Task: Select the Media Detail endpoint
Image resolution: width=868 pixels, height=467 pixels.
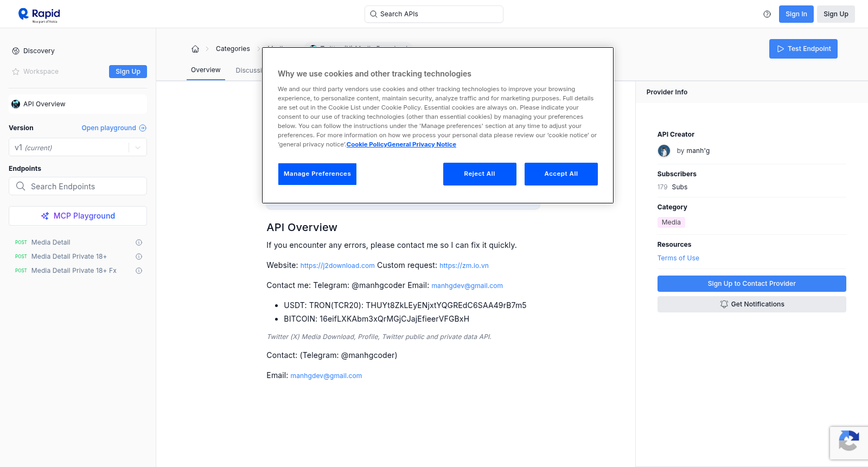Action: coord(51,242)
